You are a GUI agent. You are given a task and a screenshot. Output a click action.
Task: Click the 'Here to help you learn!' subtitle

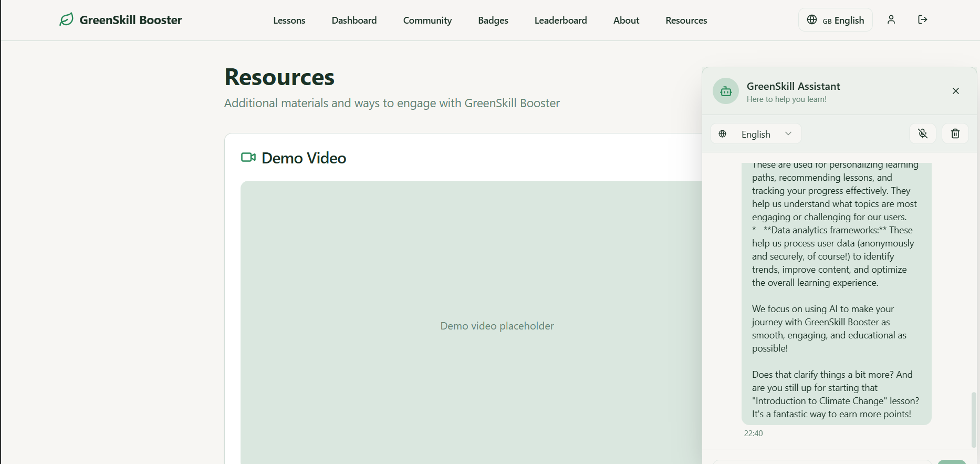(x=787, y=99)
